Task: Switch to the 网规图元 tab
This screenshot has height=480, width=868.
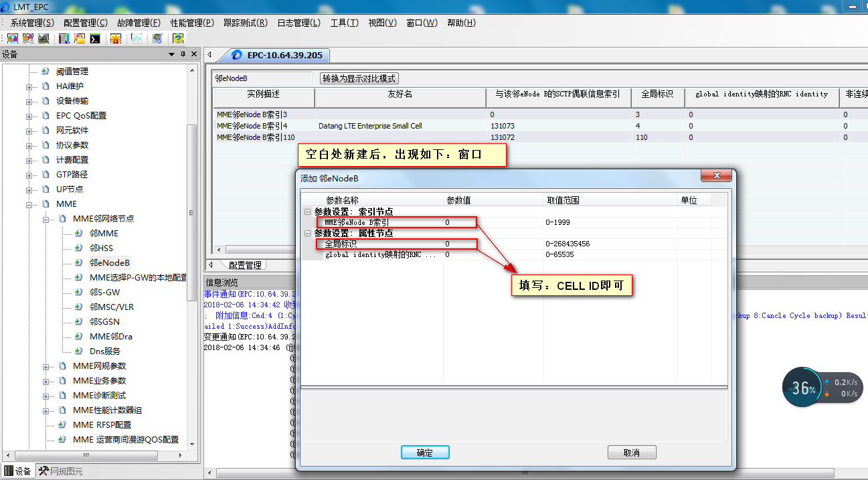Action: [x=61, y=471]
